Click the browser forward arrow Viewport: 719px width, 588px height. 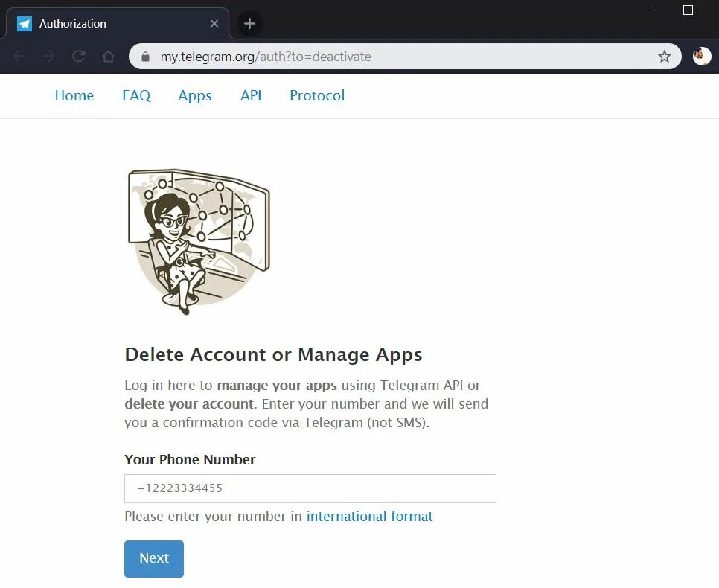[x=48, y=56]
